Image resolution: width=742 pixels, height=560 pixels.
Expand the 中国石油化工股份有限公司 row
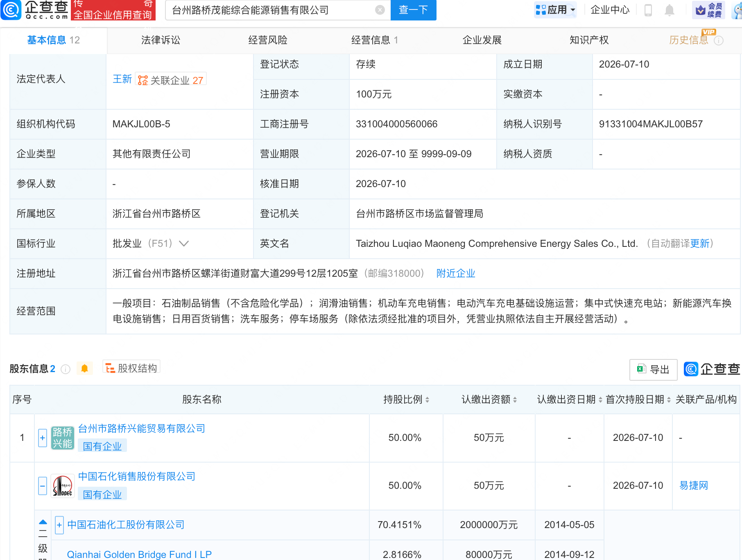(59, 525)
